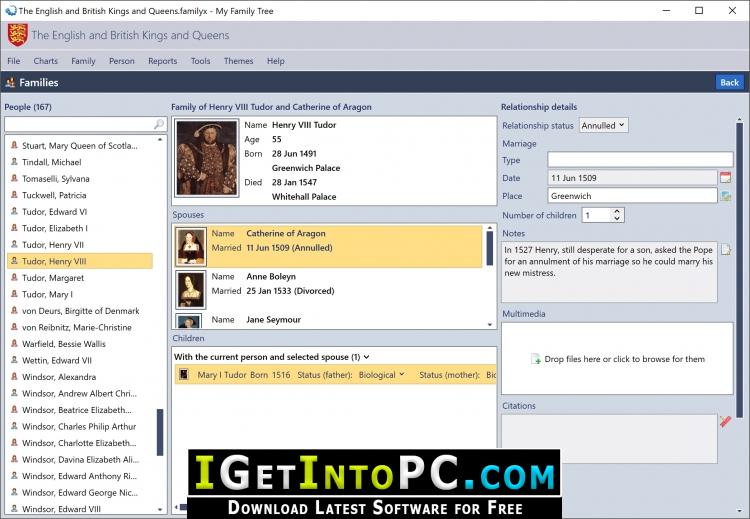Click the people list scrollbar thumb

pyautogui.click(x=160, y=432)
